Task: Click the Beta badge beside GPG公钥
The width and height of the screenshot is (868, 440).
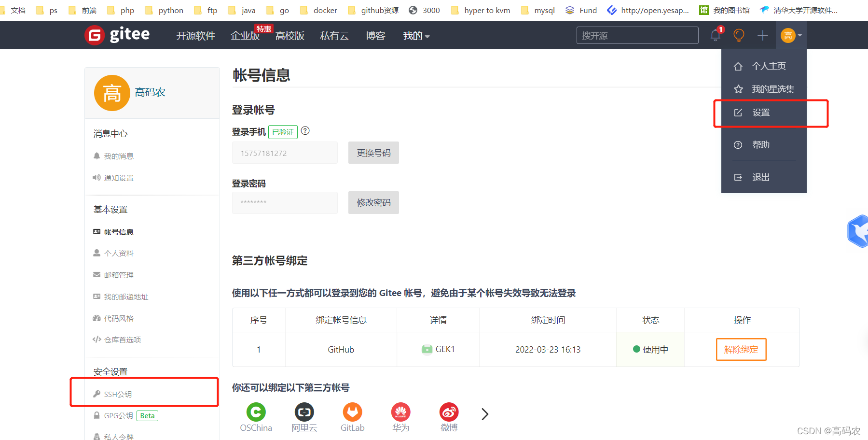Action: coord(148,416)
